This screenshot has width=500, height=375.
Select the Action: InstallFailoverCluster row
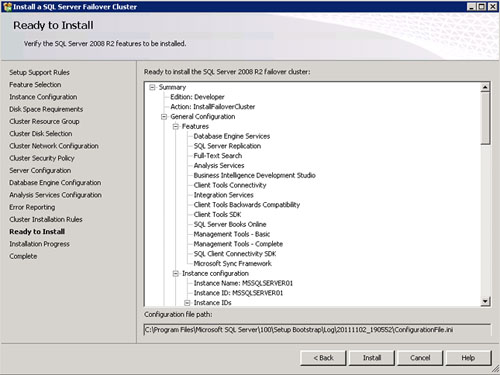click(x=212, y=107)
